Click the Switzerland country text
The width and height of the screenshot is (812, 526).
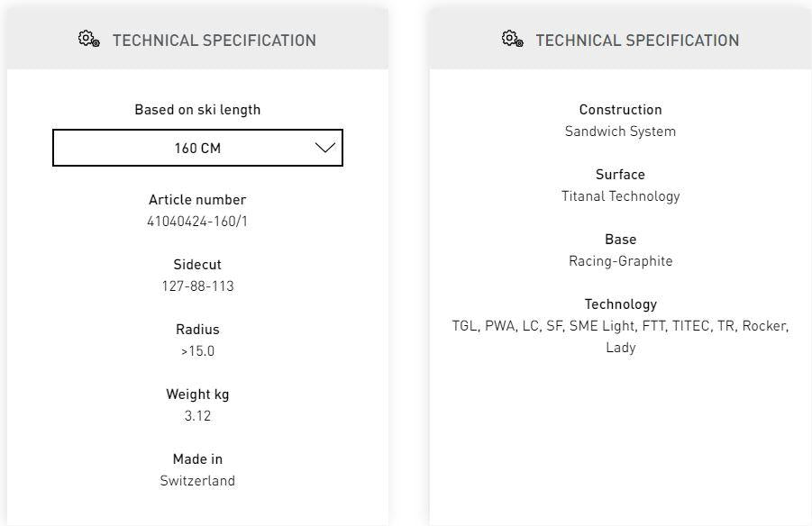tap(197, 481)
